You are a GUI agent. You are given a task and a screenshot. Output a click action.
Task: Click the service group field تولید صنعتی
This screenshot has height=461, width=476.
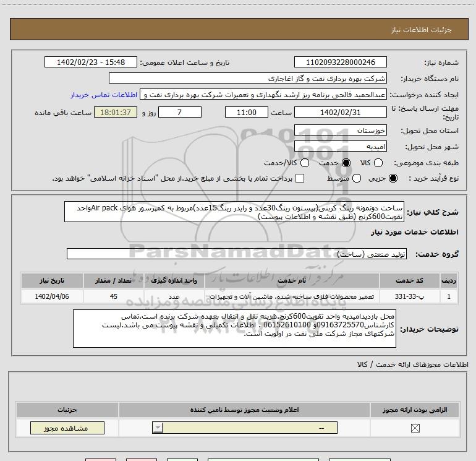(x=237, y=254)
